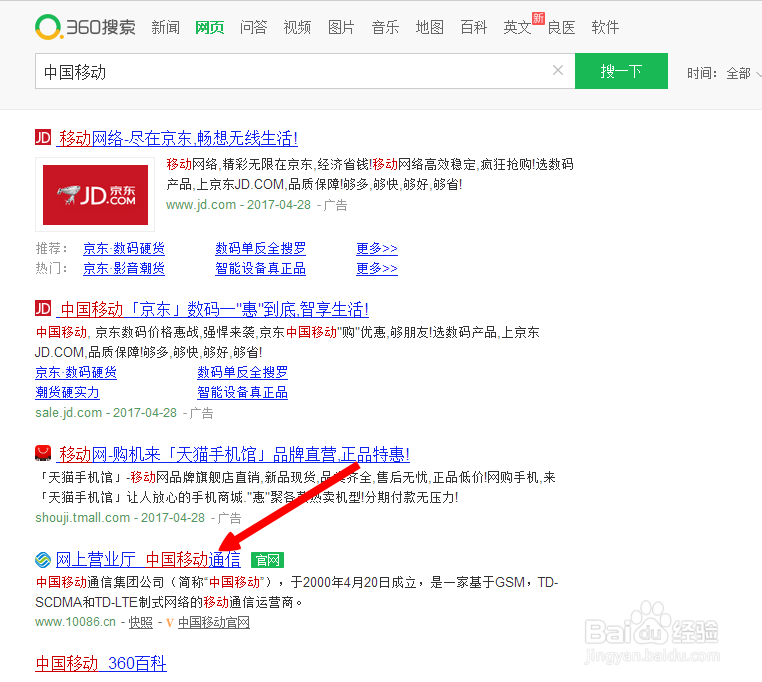Open the 中国移动_360百科 result
The height and width of the screenshot is (682, 762).
pyautogui.click(x=101, y=664)
